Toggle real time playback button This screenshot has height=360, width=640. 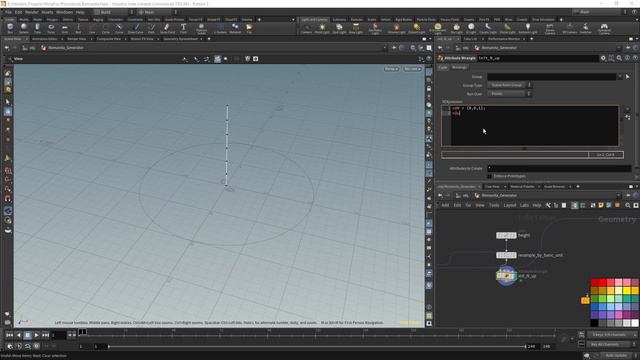[x=10, y=346]
